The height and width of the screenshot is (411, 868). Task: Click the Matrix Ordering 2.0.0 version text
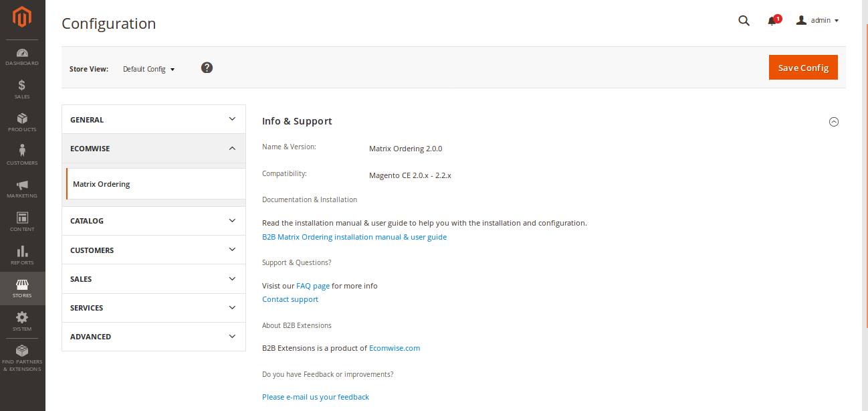pos(405,149)
